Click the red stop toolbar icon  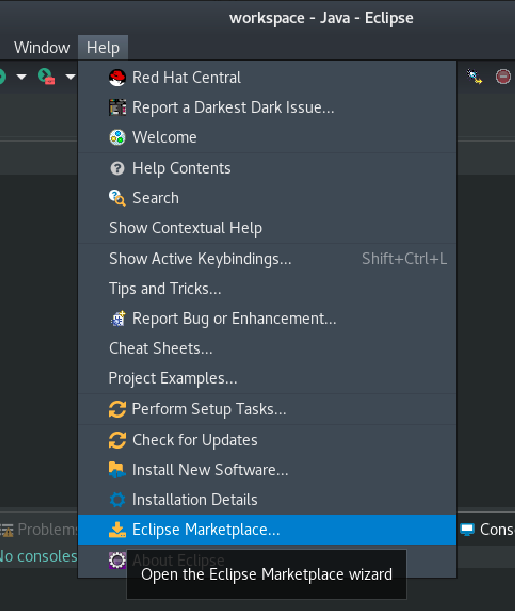tap(503, 76)
